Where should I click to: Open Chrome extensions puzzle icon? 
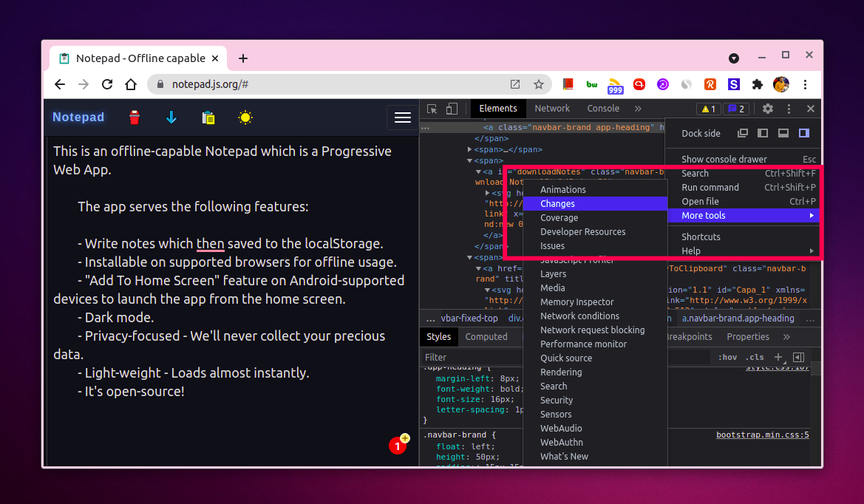coord(757,84)
